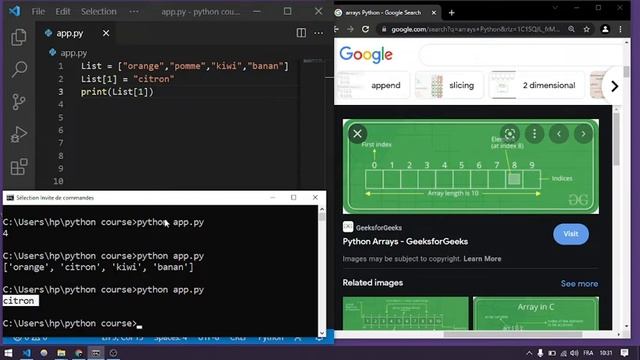Open the green array diagram preview image
The height and width of the screenshot is (360, 640).
click(x=471, y=166)
